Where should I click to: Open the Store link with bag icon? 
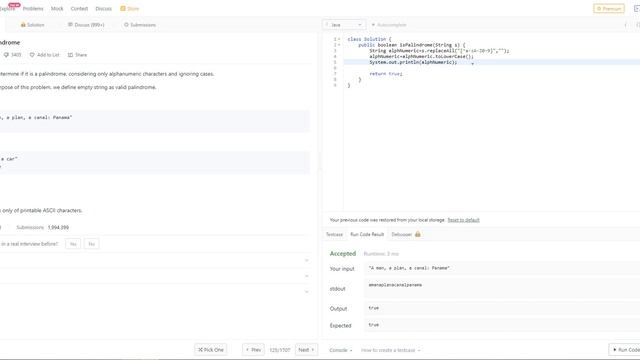[129, 9]
